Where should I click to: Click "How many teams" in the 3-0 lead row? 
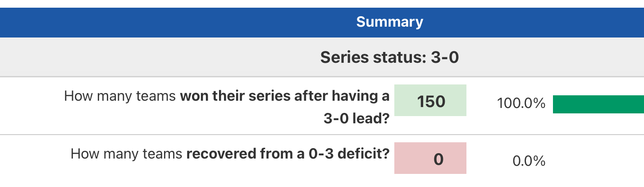tap(120, 96)
